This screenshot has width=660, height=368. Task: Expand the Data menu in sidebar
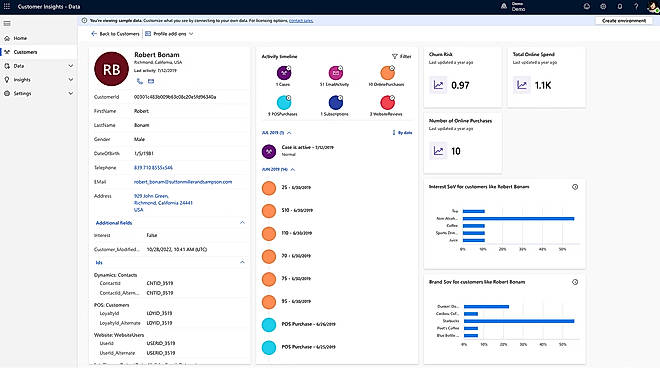(39, 66)
